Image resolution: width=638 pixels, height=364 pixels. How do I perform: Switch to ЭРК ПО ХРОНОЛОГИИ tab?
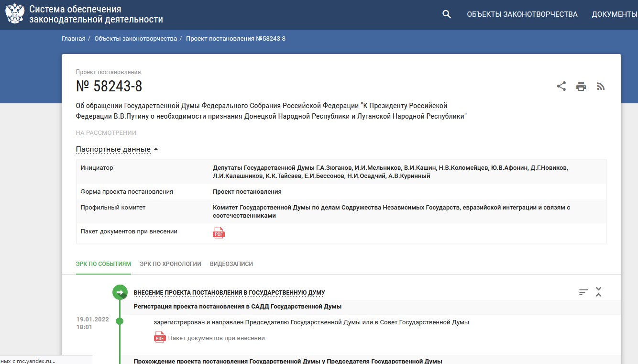point(170,264)
